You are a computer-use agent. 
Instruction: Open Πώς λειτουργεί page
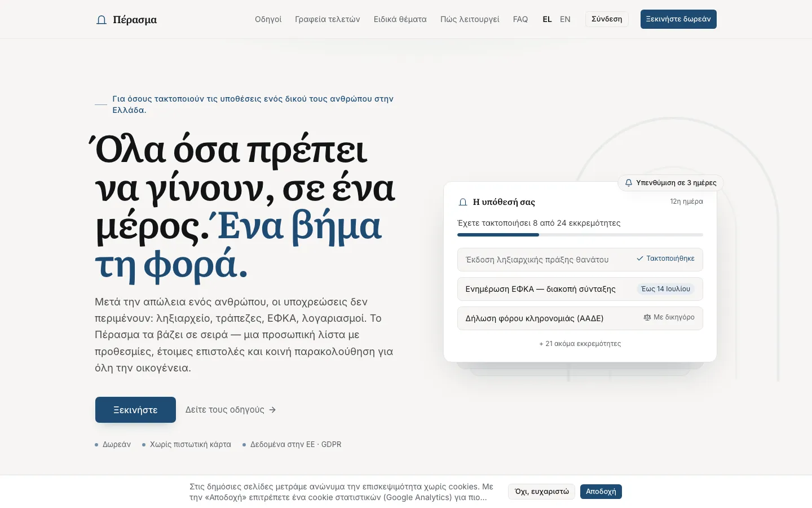coord(470,19)
